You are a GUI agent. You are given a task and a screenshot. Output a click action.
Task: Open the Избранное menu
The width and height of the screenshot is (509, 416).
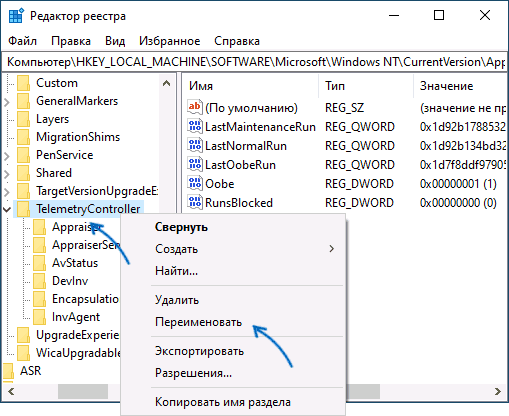point(170,41)
